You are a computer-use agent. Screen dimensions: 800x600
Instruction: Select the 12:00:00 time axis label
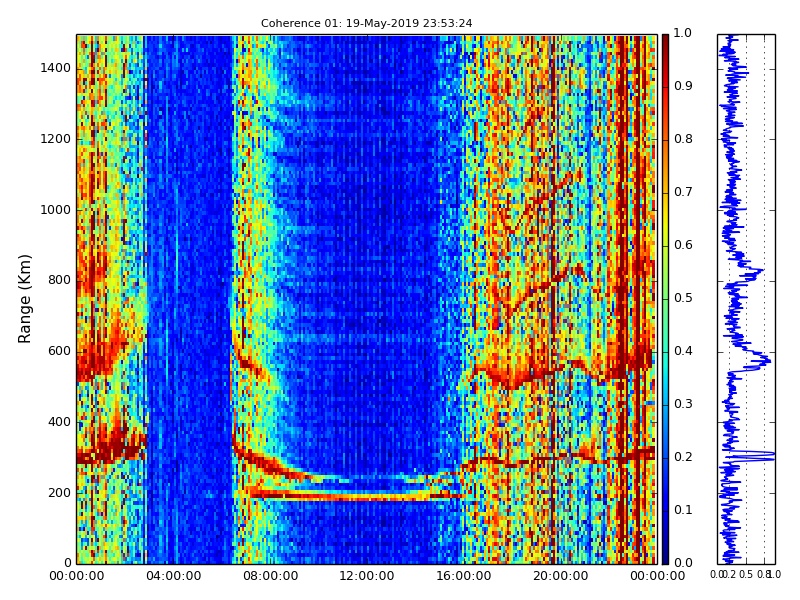(x=367, y=576)
